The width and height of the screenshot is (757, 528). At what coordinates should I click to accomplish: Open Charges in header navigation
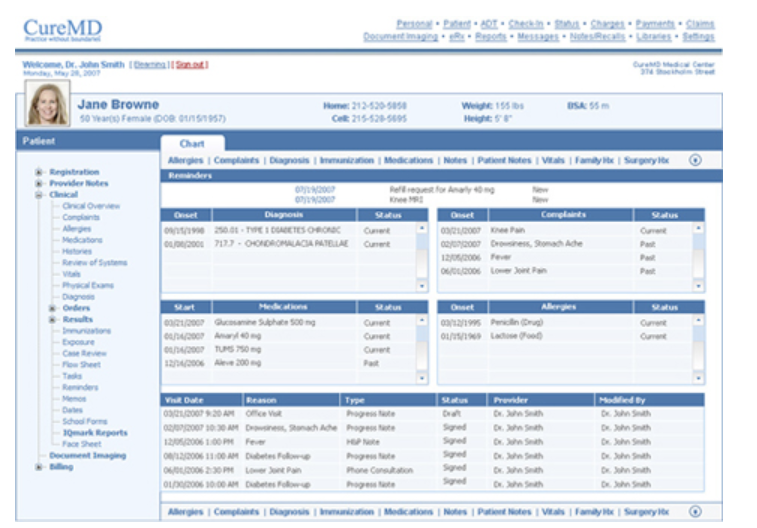point(607,24)
